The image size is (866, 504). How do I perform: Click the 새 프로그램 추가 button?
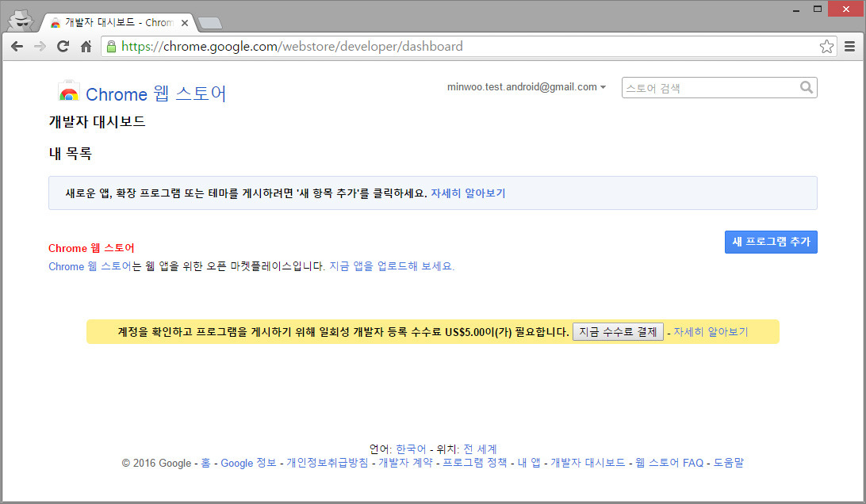click(x=771, y=242)
